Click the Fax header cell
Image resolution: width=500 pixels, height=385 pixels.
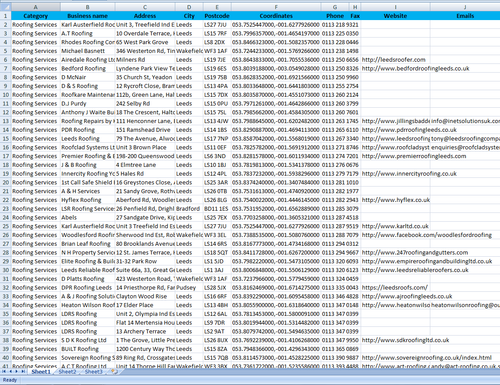click(355, 16)
